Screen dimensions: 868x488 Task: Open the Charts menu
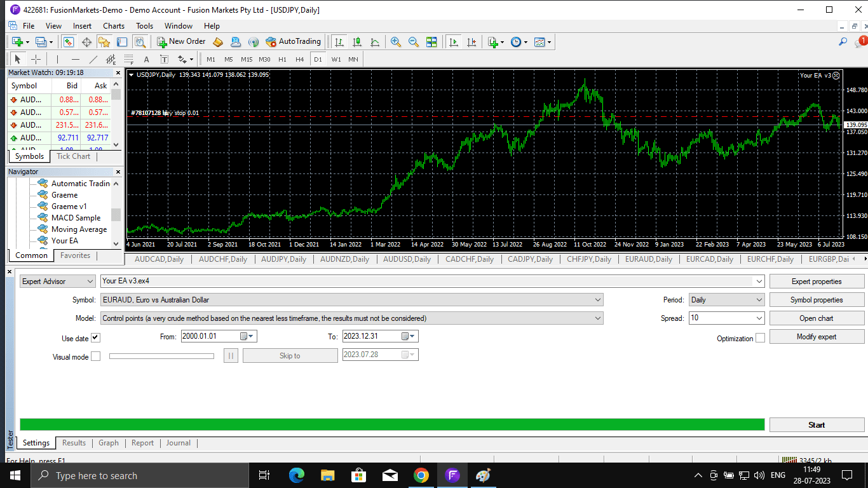click(x=114, y=26)
